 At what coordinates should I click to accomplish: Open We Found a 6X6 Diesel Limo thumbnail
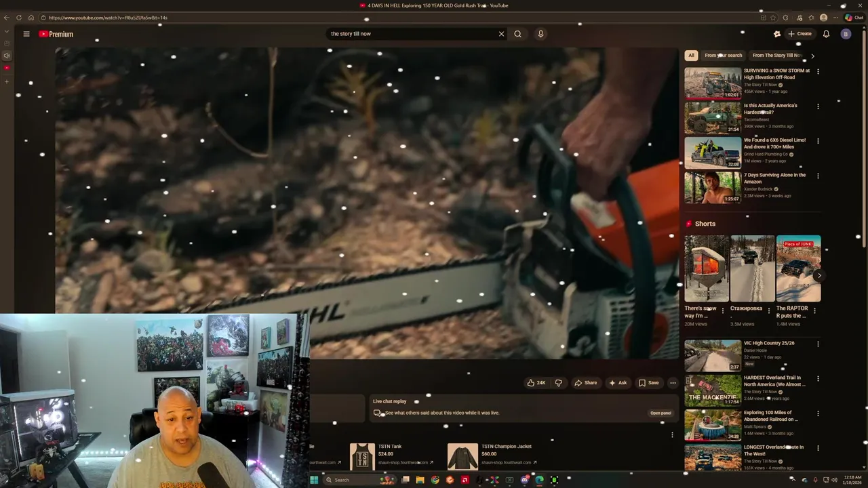[x=713, y=152]
